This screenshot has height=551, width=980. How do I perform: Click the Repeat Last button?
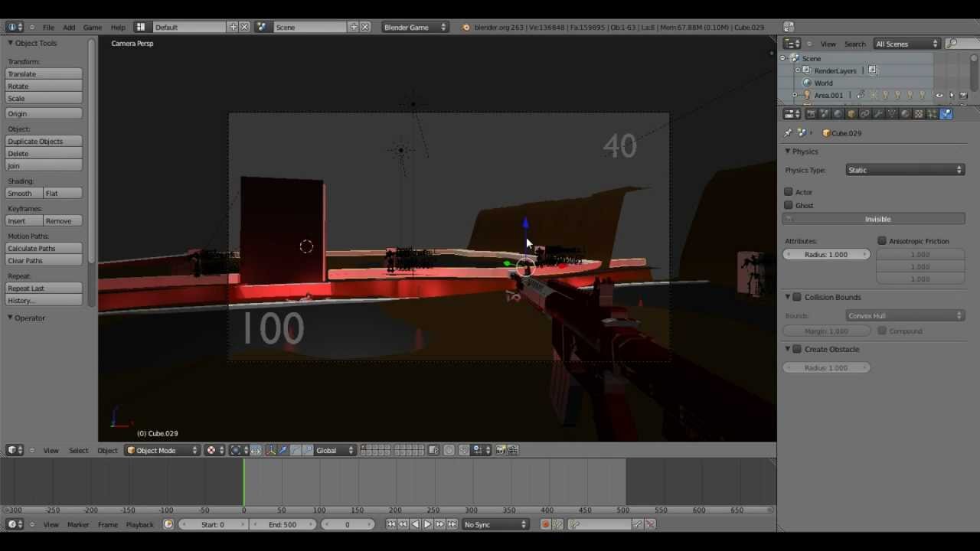tap(44, 288)
